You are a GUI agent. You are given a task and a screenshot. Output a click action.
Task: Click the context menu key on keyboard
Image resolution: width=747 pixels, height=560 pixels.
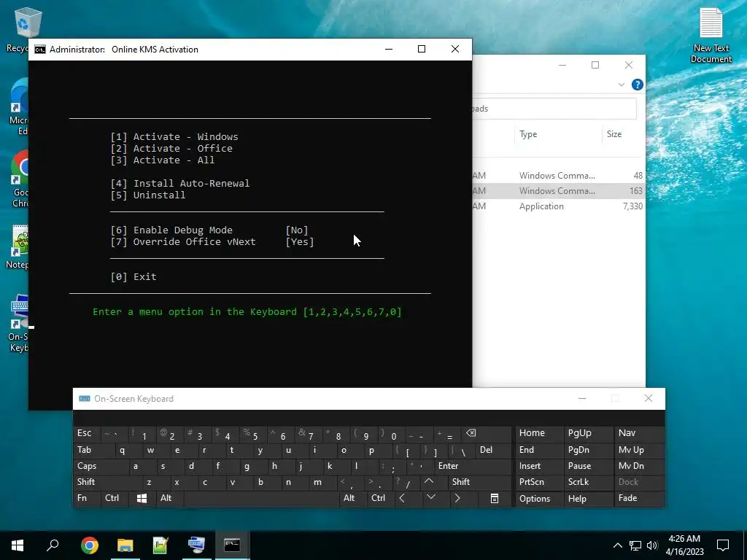pos(495,498)
